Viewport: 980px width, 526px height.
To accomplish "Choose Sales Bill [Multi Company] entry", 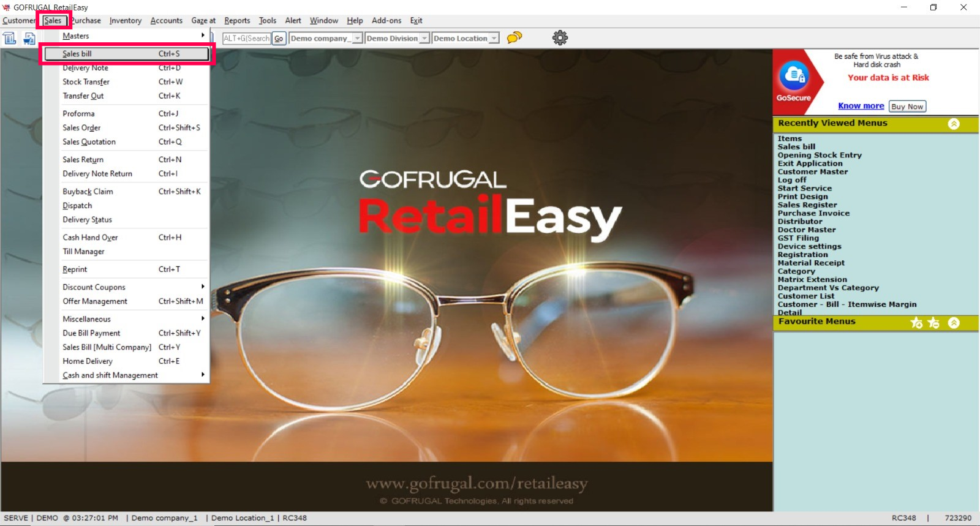I will [x=127, y=347].
